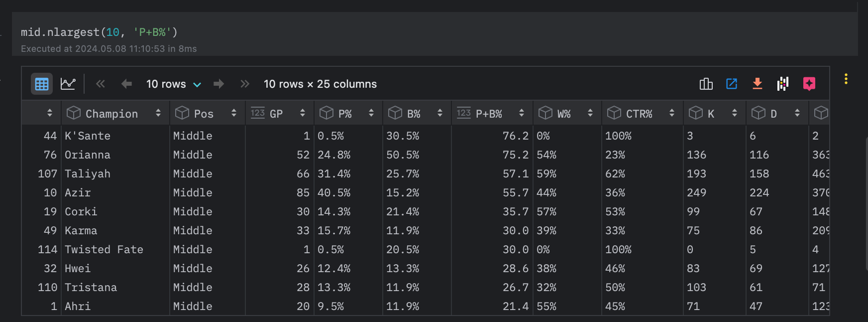Viewport: 868px width, 322px height.
Task: Go to next page arrow
Action: pyautogui.click(x=218, y=84)
